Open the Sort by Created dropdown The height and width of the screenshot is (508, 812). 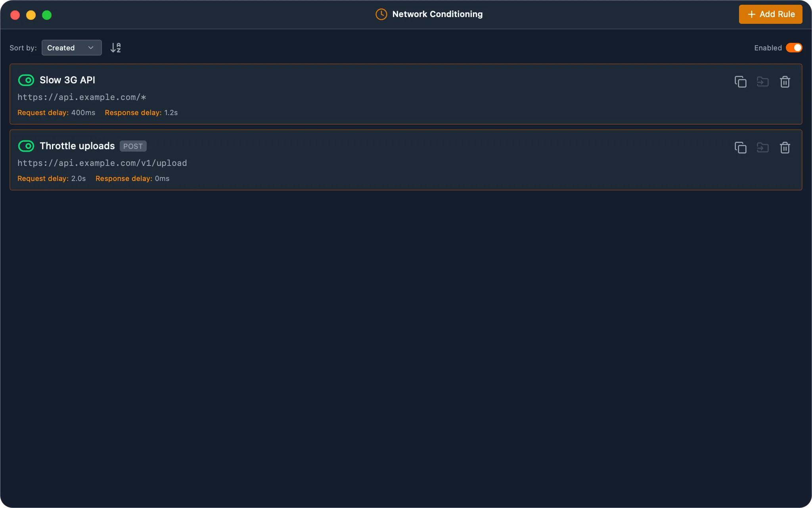[71, 48]
